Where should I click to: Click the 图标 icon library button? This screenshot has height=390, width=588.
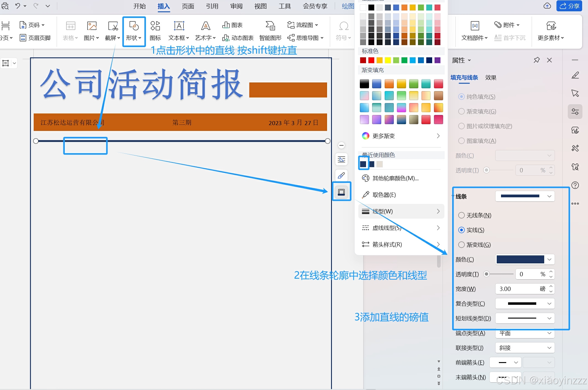pyautogui.click(x=155, y=31)
